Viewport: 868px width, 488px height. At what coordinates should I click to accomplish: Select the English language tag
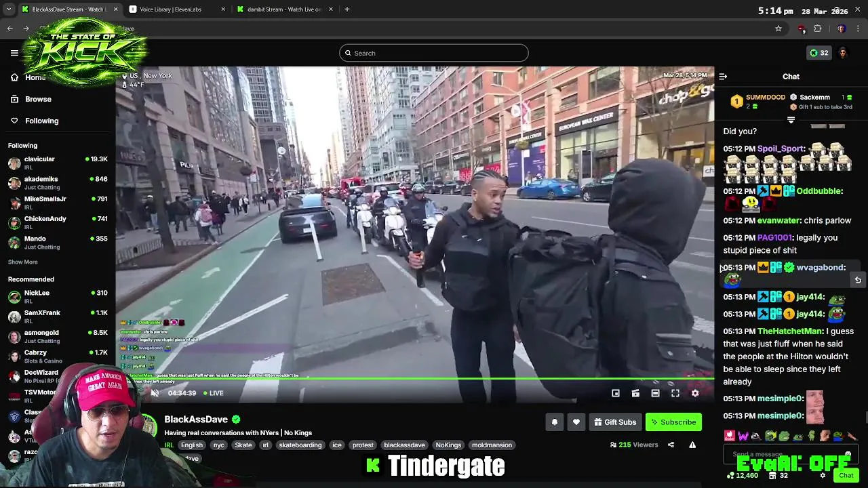click(x=192, y=445)
